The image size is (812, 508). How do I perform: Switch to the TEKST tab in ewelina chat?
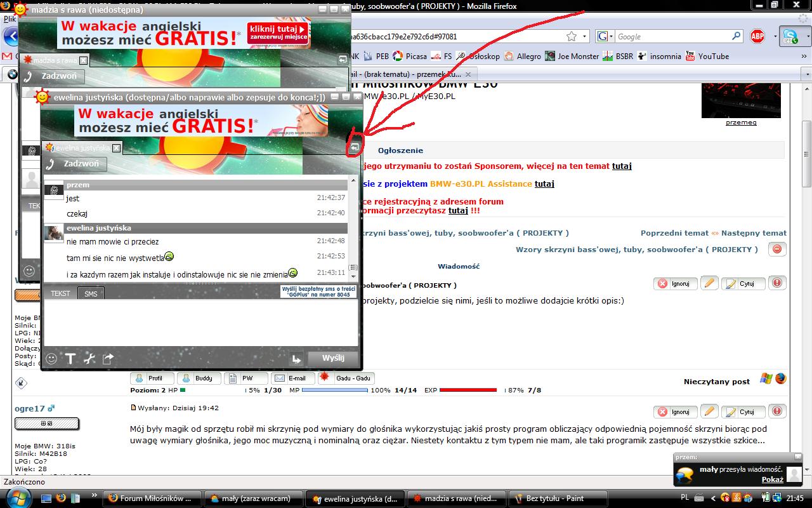tap(60, 293)
